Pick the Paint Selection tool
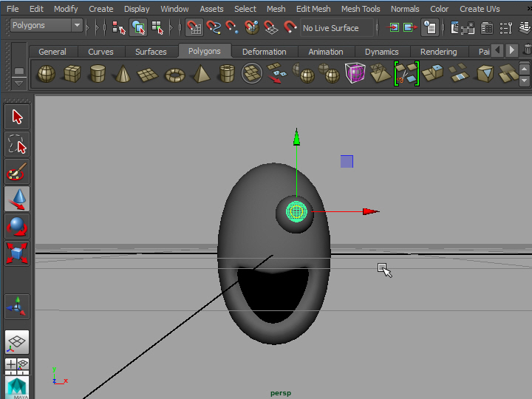Image resolution: width=532 pixels, height=399 pixels. point(18,171)
